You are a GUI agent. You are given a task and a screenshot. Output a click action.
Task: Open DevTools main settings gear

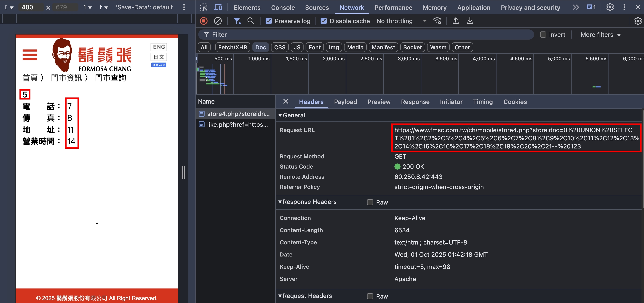[610, 7]
